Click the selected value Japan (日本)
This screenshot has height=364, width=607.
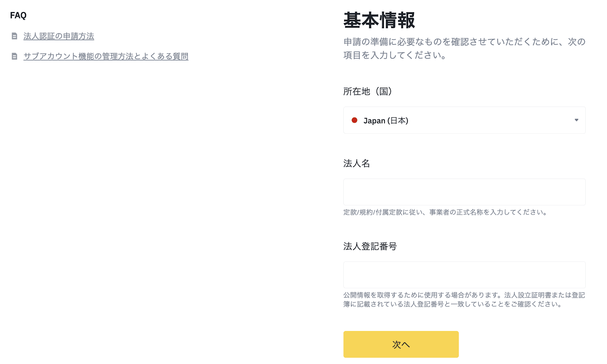[385, 121]
